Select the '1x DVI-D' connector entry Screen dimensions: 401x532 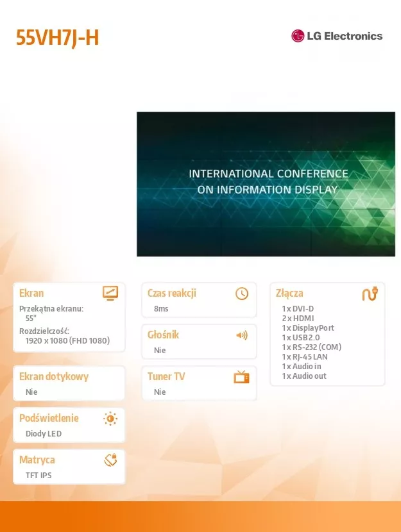pos(298,309)
